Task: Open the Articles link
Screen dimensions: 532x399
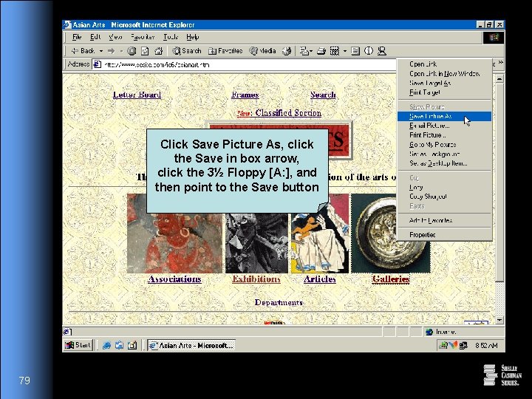Action: point(320,279)
